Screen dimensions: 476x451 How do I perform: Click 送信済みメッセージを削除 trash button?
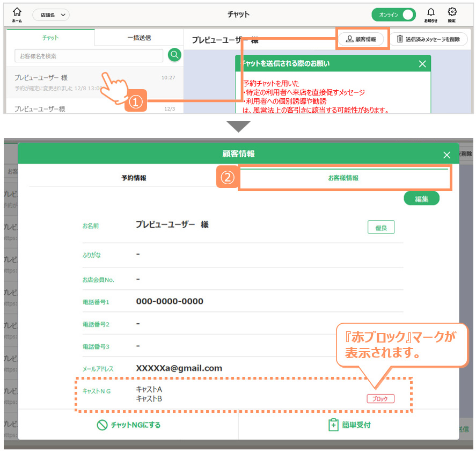428,39
